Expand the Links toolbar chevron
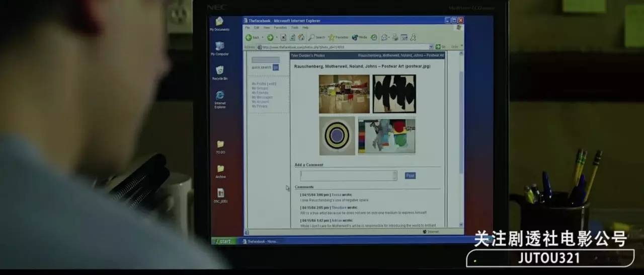 pyautogui.click(x=462, y=46)
